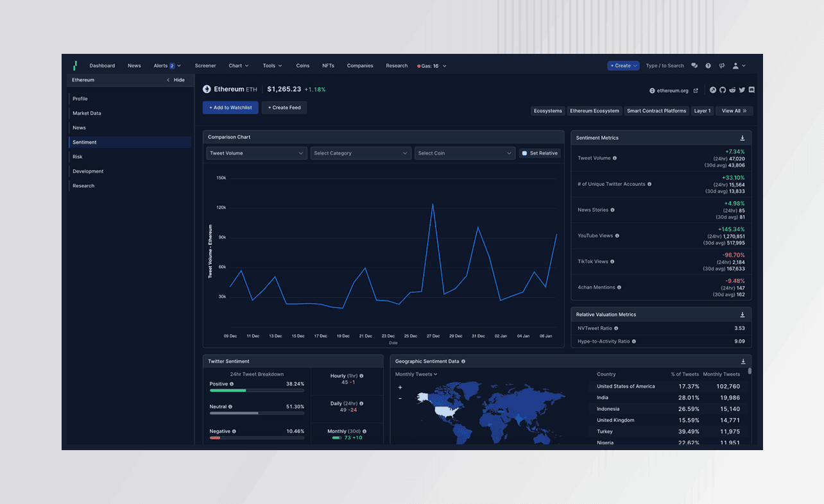Select Development in the sidebar

pos(130,171)
